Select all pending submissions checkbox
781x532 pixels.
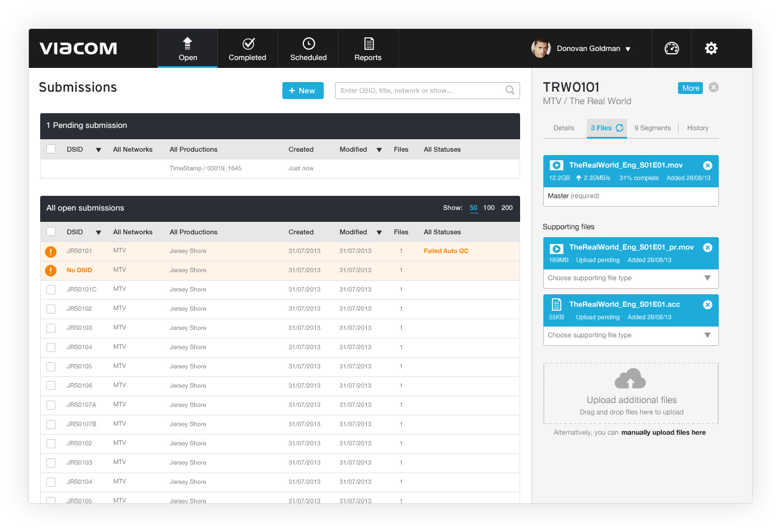click(51, 149)
